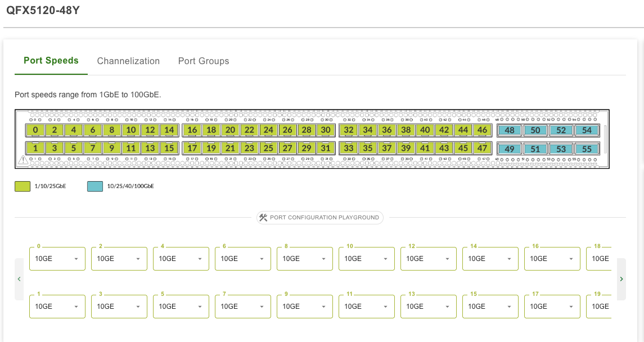Select blue uplink port 55 on diagram

587,149
